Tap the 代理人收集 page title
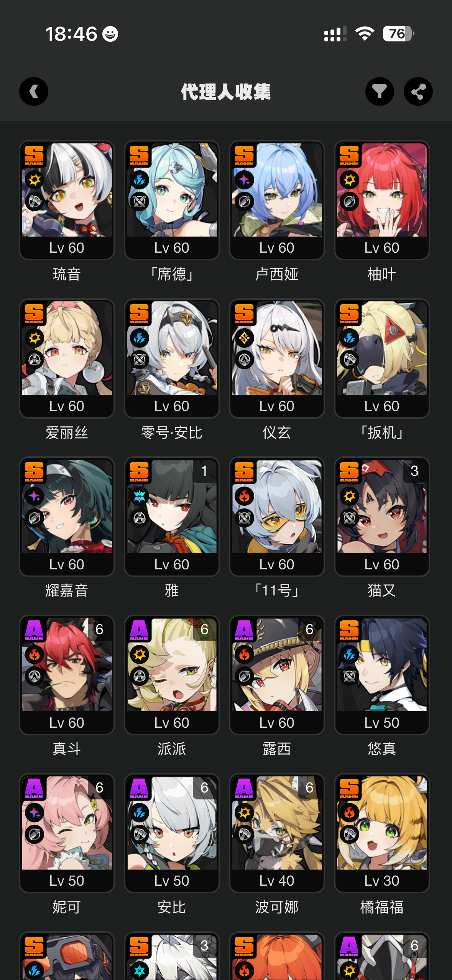Viewport: 452px width, 980px height. (226, 92)
